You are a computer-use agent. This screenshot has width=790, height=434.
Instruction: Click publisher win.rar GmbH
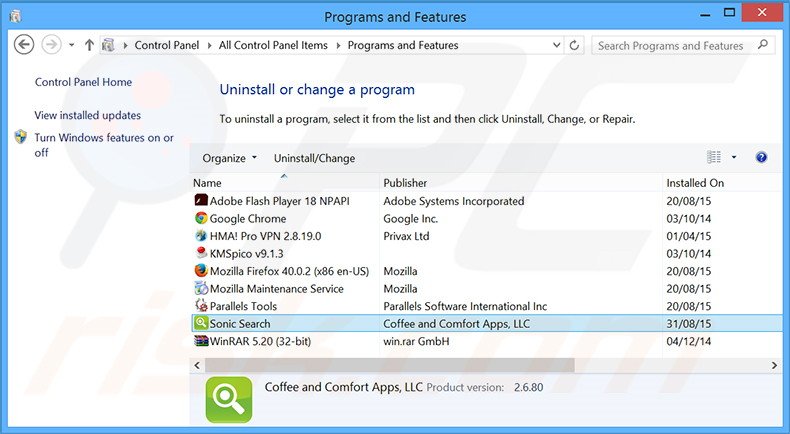[x=416, y=341]
